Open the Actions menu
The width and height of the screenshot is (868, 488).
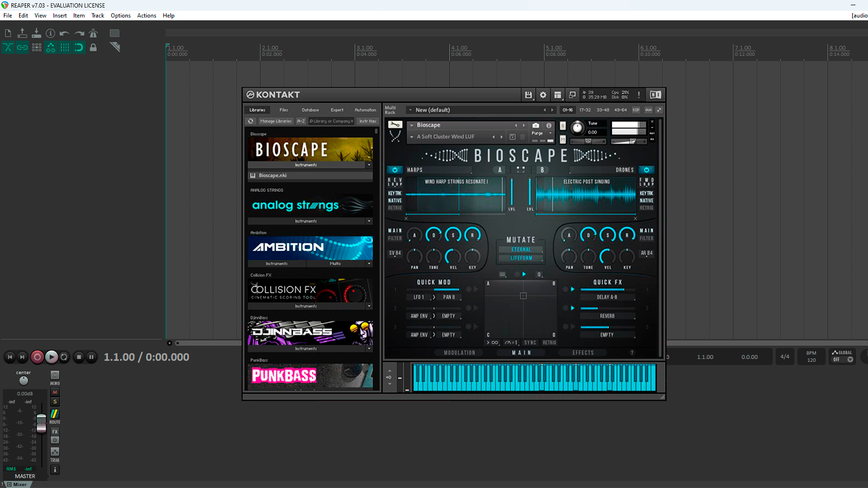click(x=147, y=15)
